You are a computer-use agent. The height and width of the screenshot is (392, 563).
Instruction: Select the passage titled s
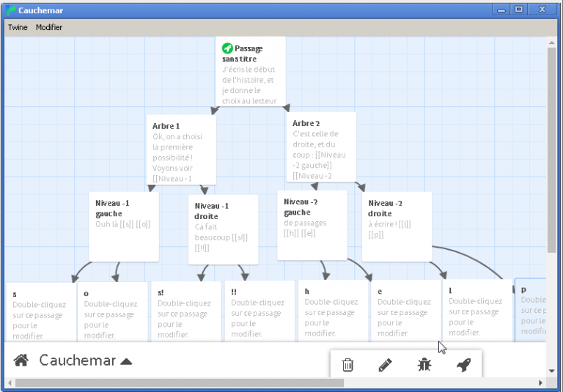41,312
